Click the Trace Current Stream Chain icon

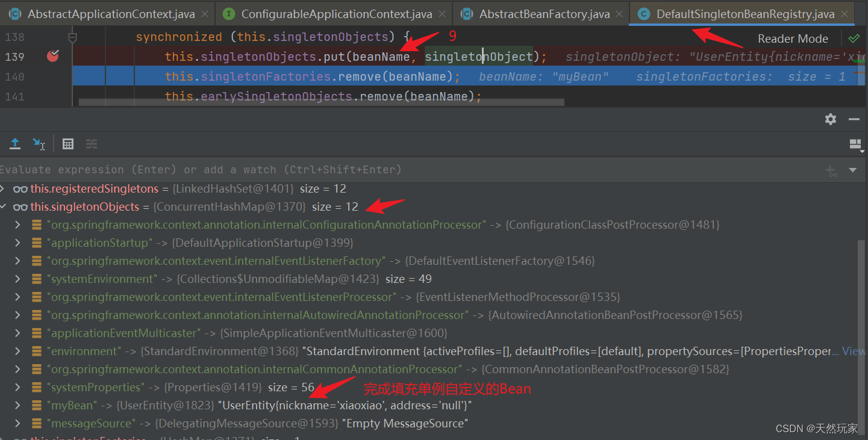[92, 143]
